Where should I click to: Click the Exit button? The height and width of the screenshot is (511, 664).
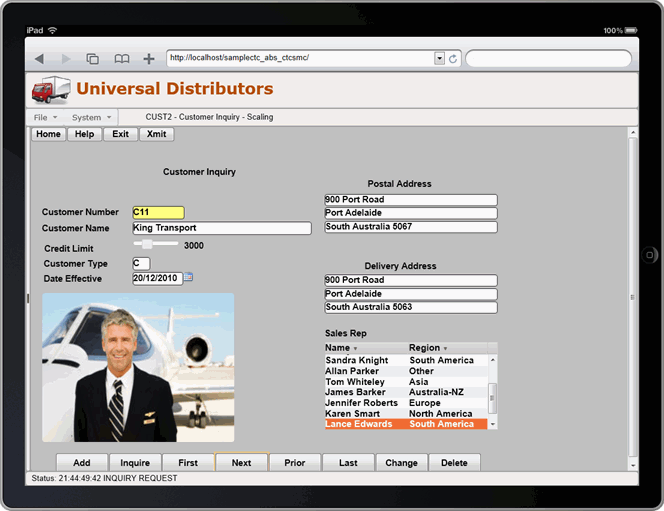(120, 134)
